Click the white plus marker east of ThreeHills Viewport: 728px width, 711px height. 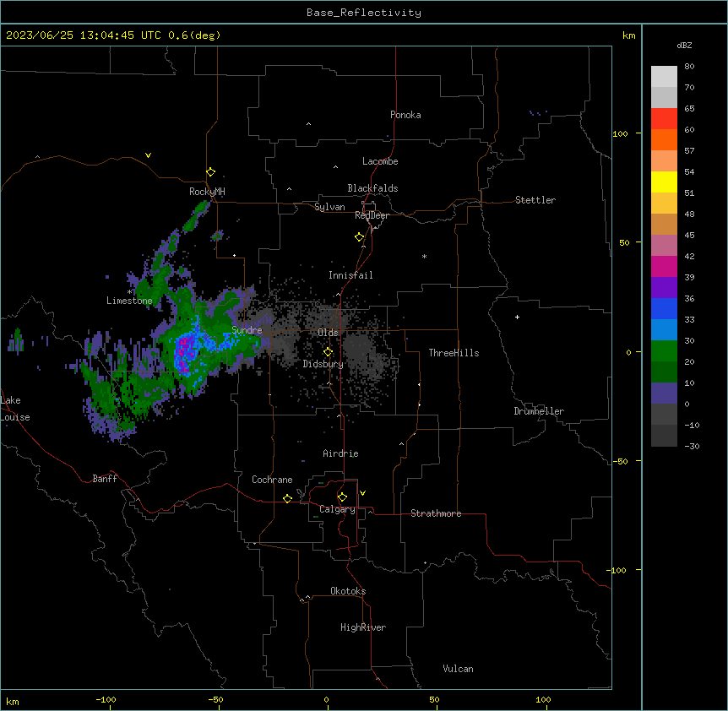(x=517, y=317)
